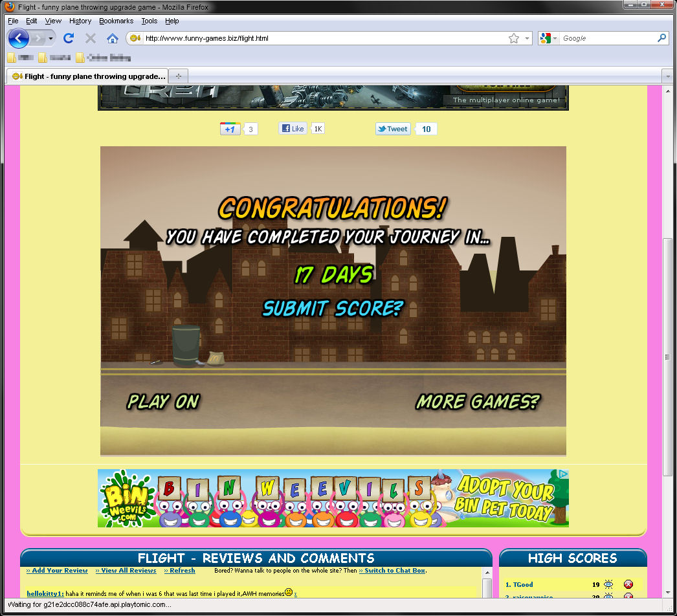View TGood's score details via eye icon
Screen dimensions: 677x616
pos(607,584)
